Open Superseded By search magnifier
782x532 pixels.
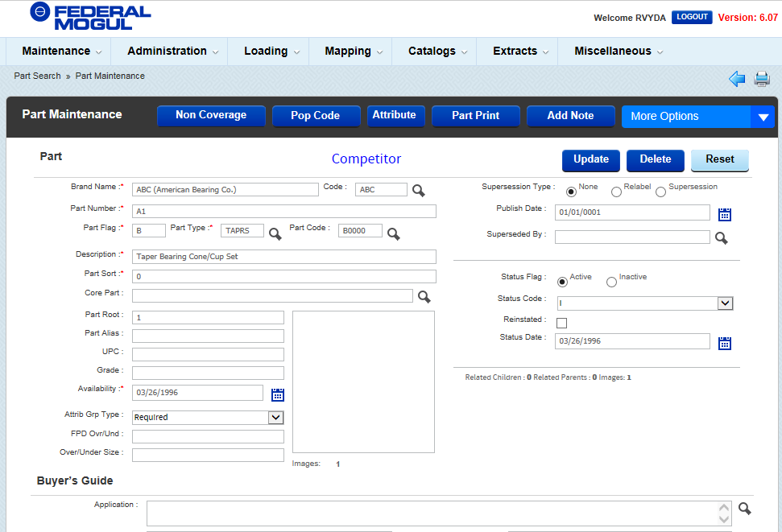click(x=721, y=237)
